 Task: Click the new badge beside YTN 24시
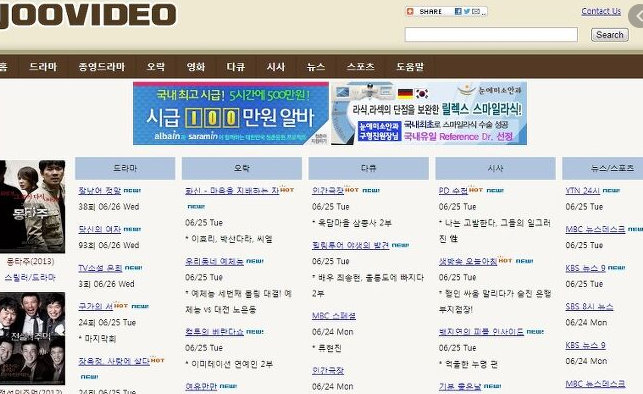[611, 191]
